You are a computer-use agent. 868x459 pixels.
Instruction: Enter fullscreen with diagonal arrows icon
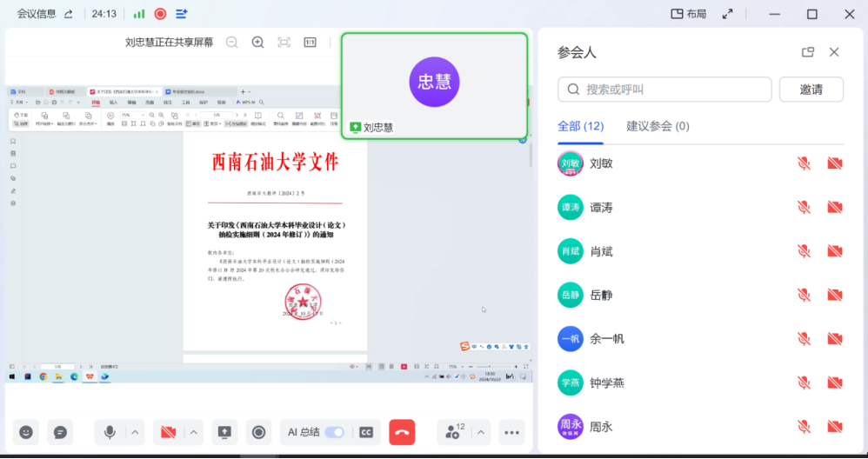(728, 15)
